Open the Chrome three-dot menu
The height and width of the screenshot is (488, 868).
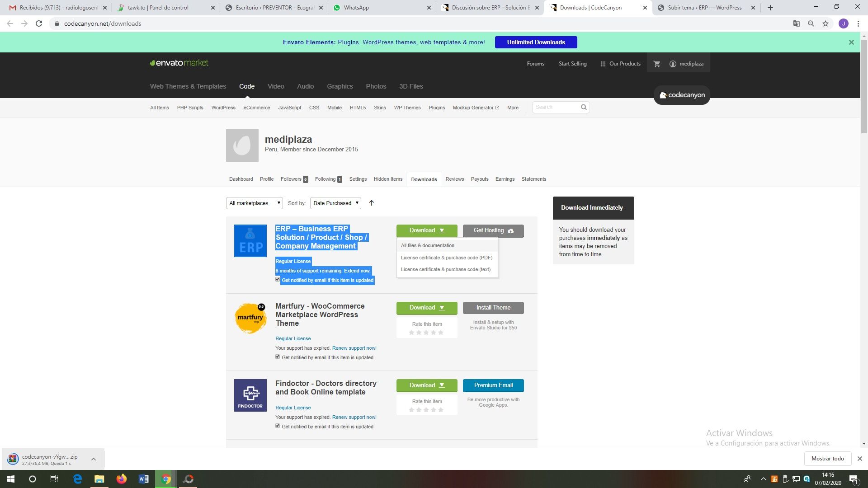[x=858, y=23]
